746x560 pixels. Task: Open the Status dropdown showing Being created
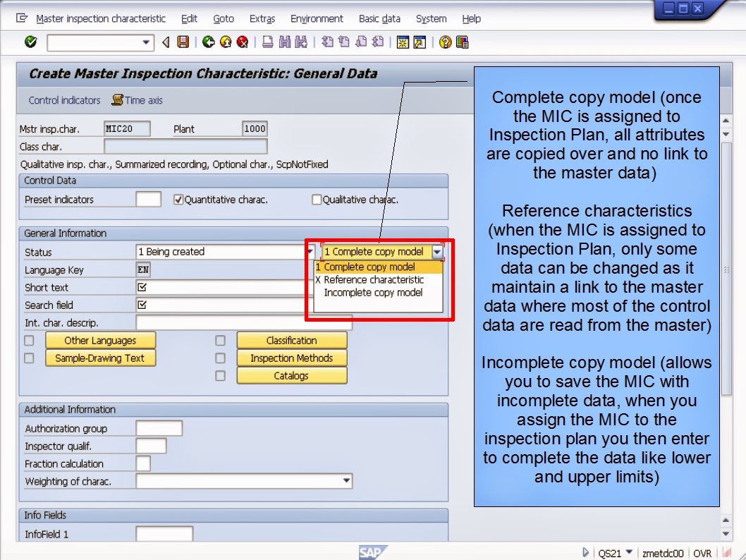(309, 252)
